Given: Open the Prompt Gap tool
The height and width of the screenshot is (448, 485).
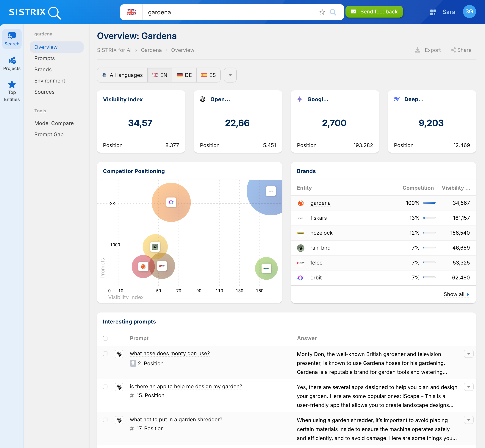Looking at the screenshot, I should pos(49,134).
